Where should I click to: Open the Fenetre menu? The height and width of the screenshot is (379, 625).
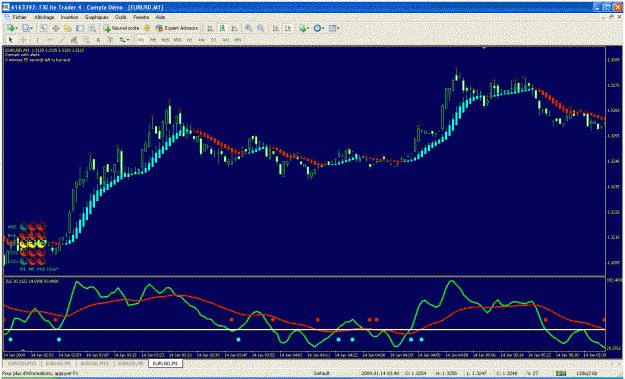pos(141,17)
